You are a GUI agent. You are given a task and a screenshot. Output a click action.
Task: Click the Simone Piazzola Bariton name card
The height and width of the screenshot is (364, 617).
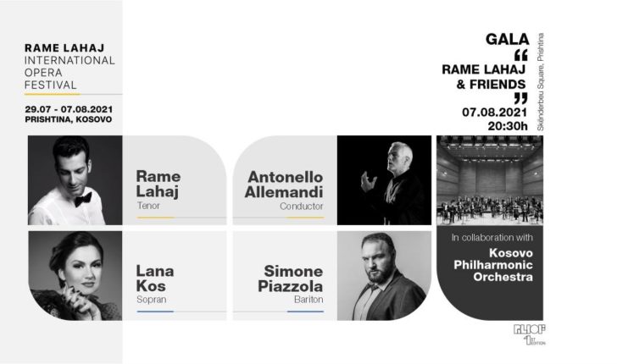[285, 276]
